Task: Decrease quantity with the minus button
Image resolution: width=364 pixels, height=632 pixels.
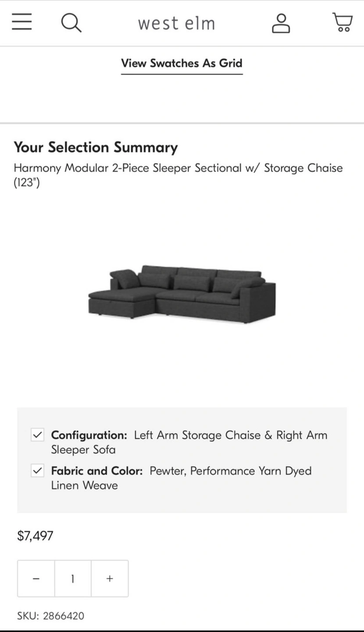Action: (x=36, y=578)
